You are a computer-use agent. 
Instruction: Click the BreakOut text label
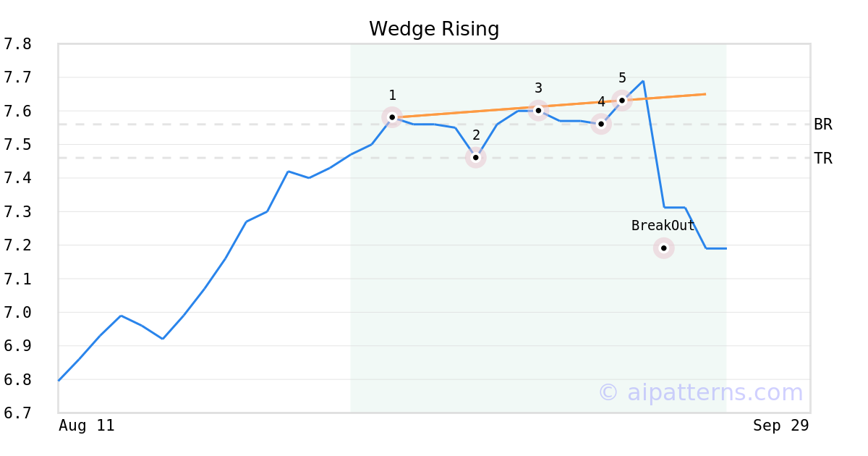coord(663,226)
